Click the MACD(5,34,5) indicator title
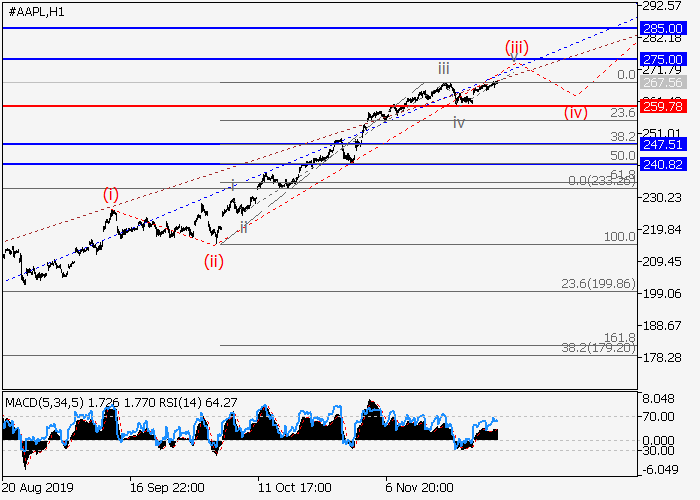This screenshot has width=700, height=500. click(44, 403)
